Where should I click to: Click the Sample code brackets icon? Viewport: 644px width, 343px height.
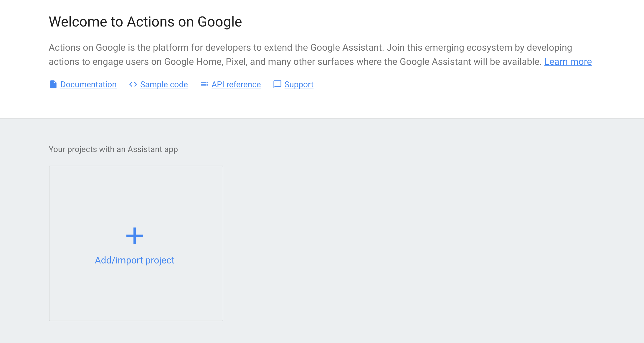[133, 84]
